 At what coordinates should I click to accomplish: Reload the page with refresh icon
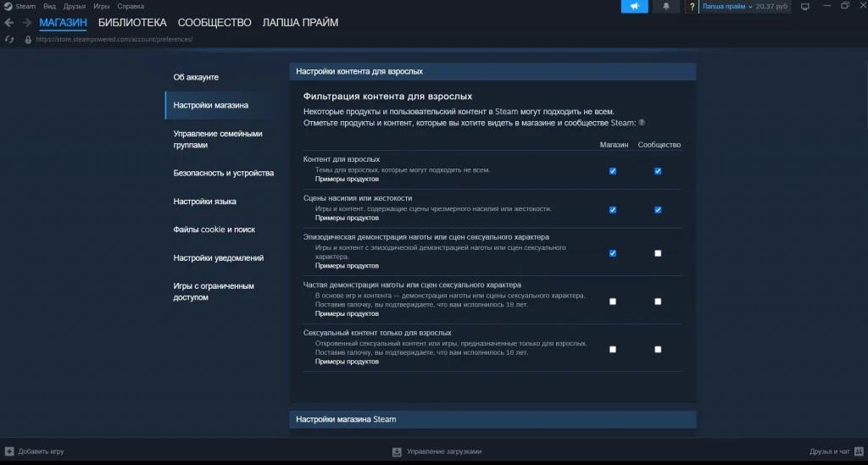(9, 39)
